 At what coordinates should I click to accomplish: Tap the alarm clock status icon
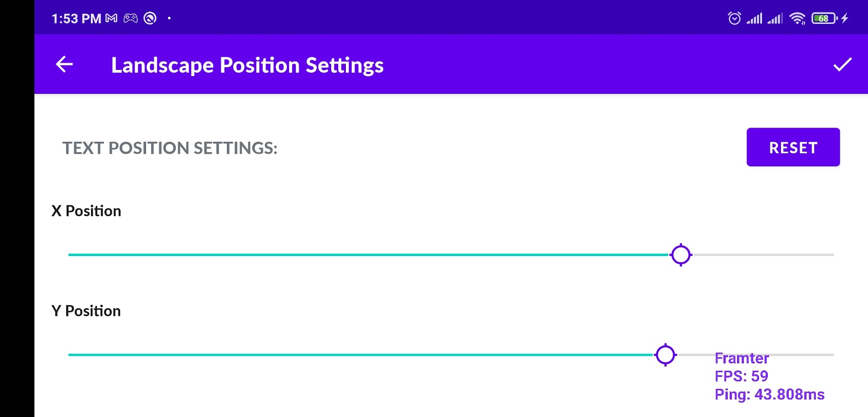[x=734, y=19]
